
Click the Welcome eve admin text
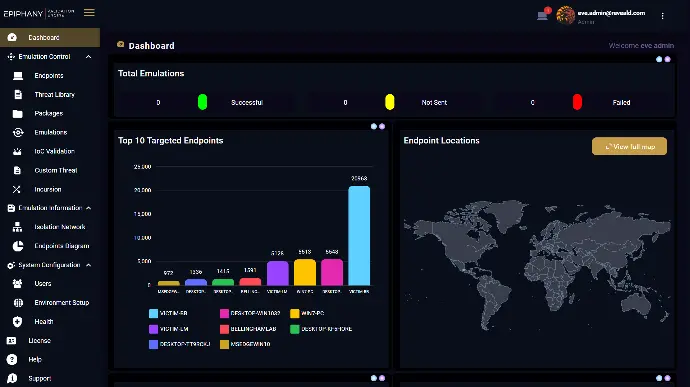641,45
